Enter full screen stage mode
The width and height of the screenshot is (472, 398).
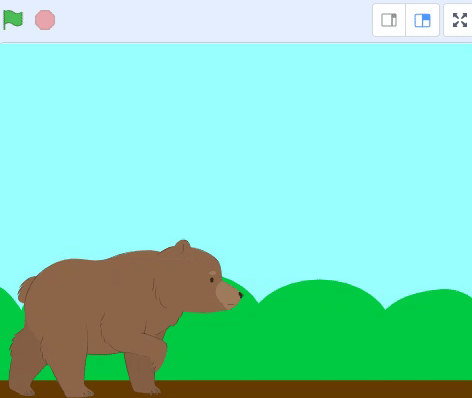point(460,20)
